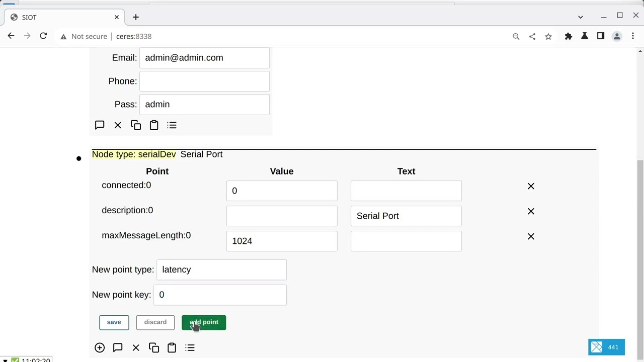Click the maxMessageLength:0 label
Image resolution: width=644 pixels, height=362 pixels.
click(146, 235)
